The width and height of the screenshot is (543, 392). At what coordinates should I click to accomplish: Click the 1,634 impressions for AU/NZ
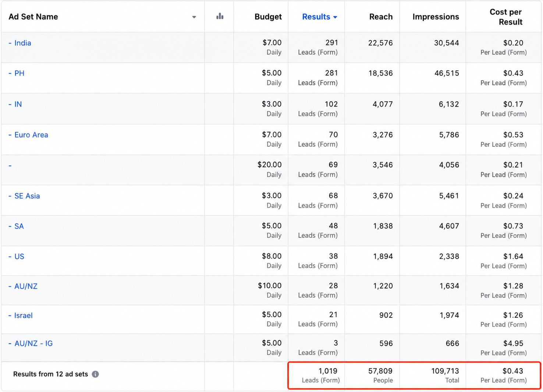point(449,286)
